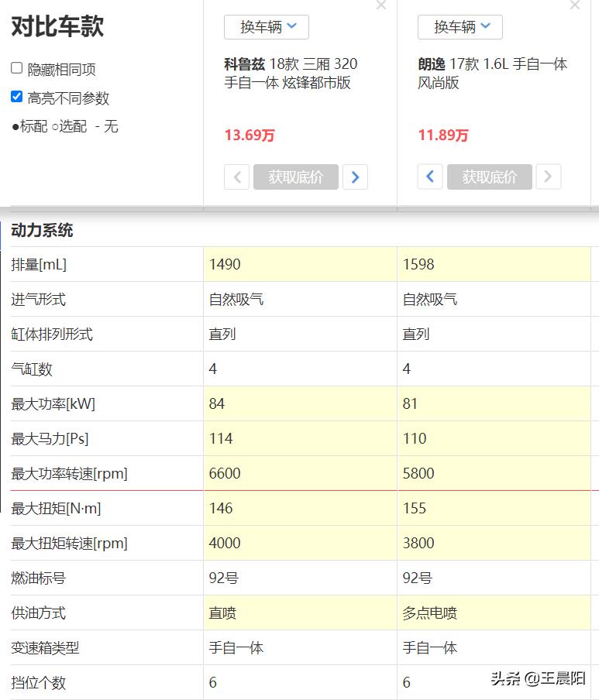The image size is (599, 700).
Task: Click the 变速箱类型 row label
Action: point(45,647)
